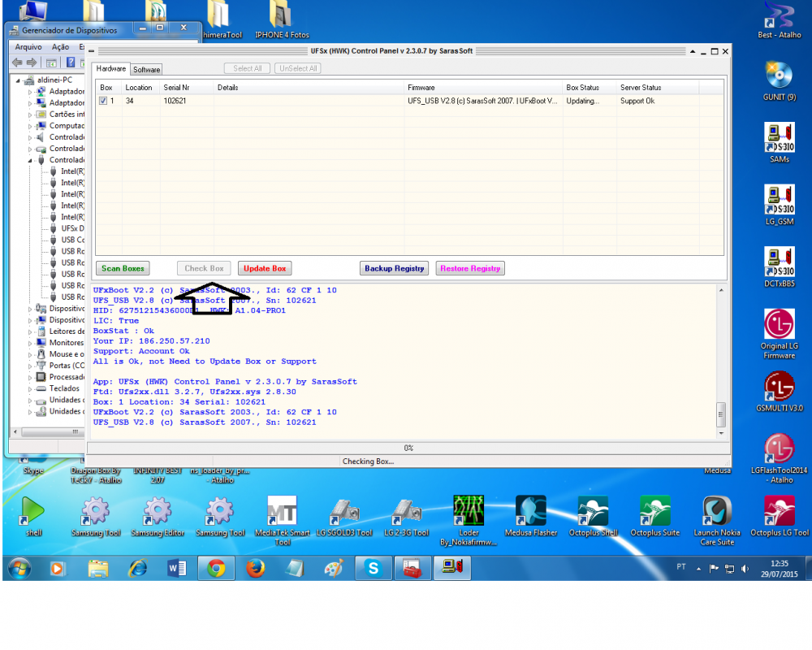Click the Scan Boxes button

coord(123,268)
